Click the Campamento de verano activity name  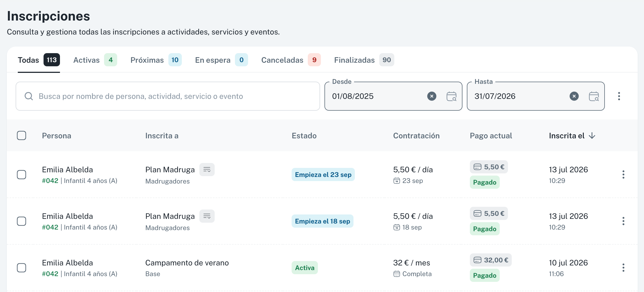pyautogui.click(x=187, y=263)
